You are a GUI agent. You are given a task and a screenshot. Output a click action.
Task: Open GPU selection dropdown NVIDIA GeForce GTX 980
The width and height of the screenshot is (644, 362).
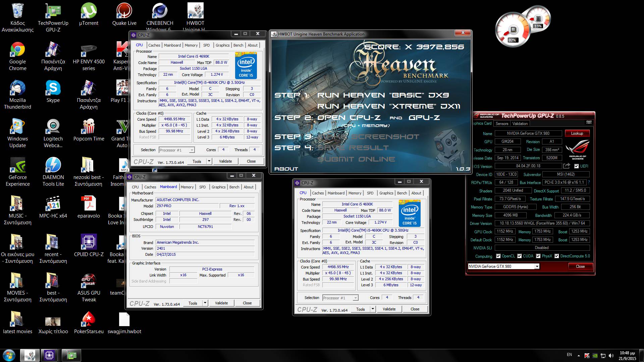click(503, 266)
